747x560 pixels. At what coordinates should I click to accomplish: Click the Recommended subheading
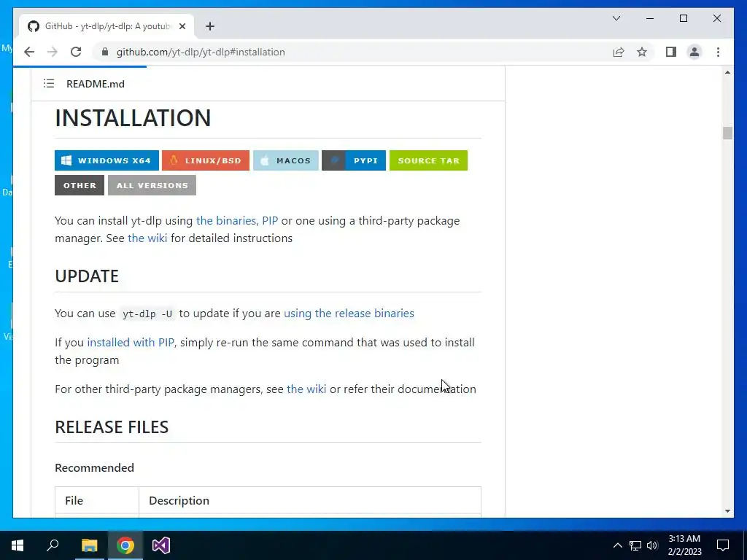click(94, 467)
